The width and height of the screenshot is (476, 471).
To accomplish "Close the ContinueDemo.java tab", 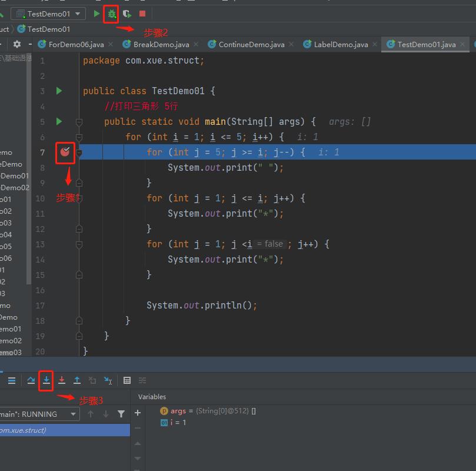I will pyautogui.click(x=291, y=44).
